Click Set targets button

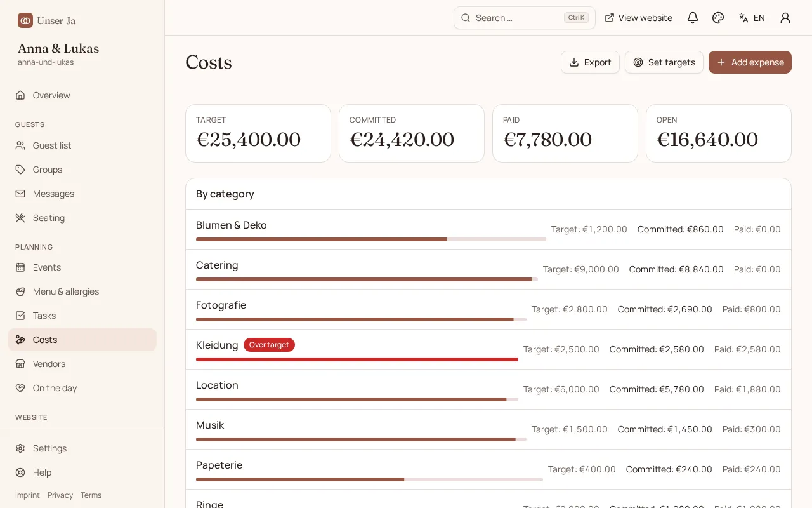664,62
